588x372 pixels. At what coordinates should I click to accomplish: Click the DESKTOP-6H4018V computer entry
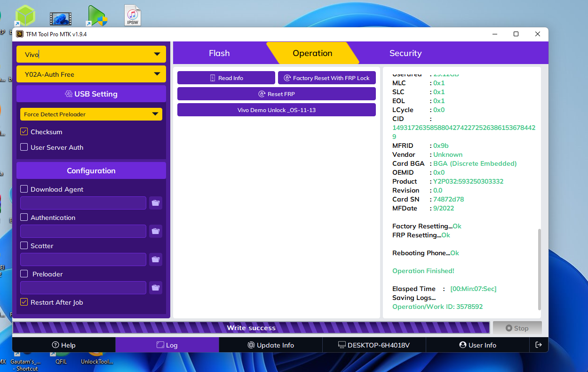pyautogui.click(x=374, y=345)
